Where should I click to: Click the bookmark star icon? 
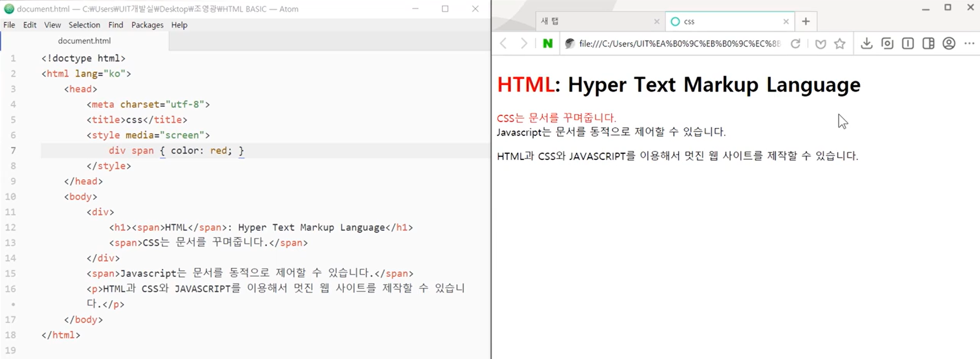[840, 44]
